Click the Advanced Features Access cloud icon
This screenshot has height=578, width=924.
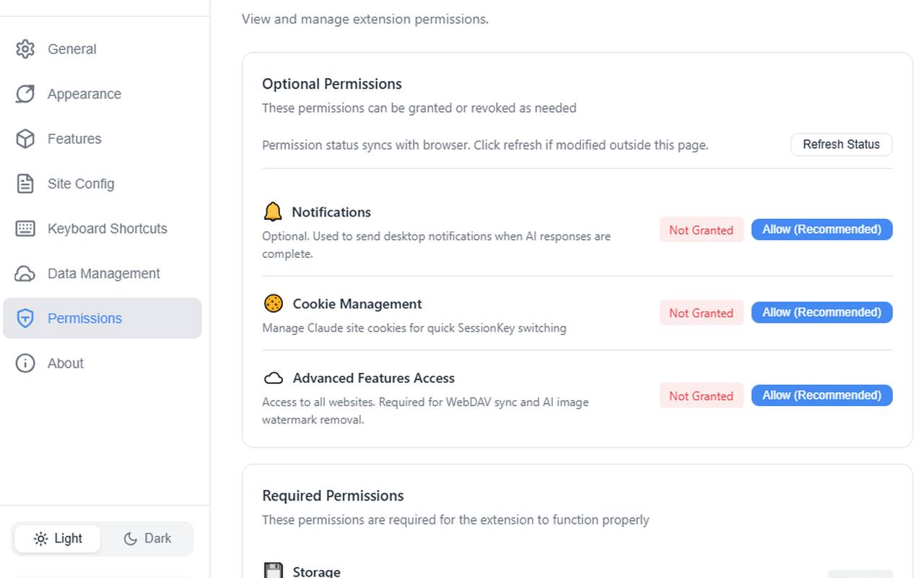tap(274, 378)
